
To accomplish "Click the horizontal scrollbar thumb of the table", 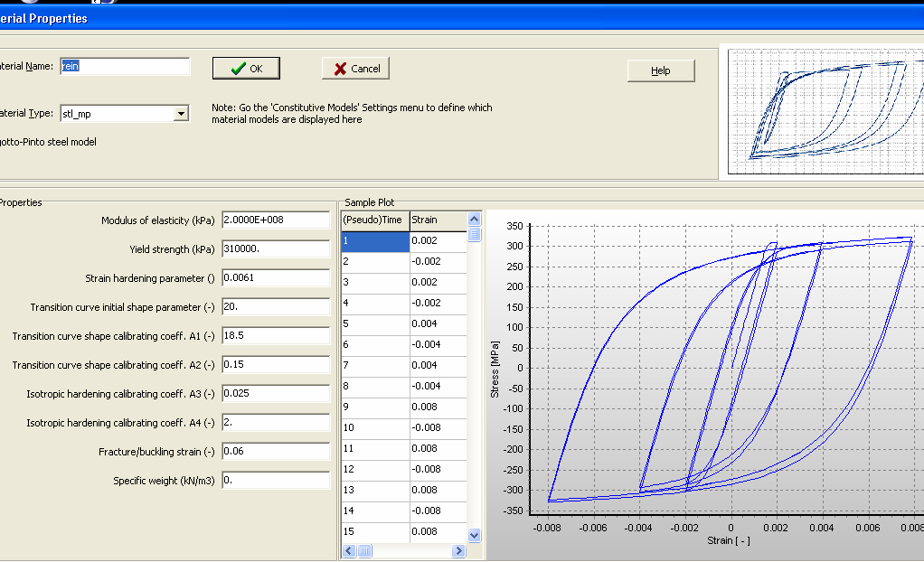I will [x=364, y=551].
